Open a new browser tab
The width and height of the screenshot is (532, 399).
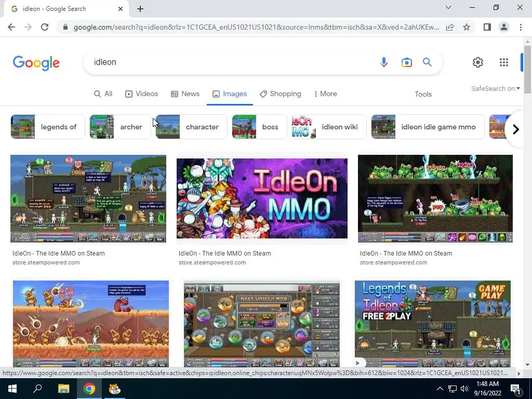coord(140,9)
